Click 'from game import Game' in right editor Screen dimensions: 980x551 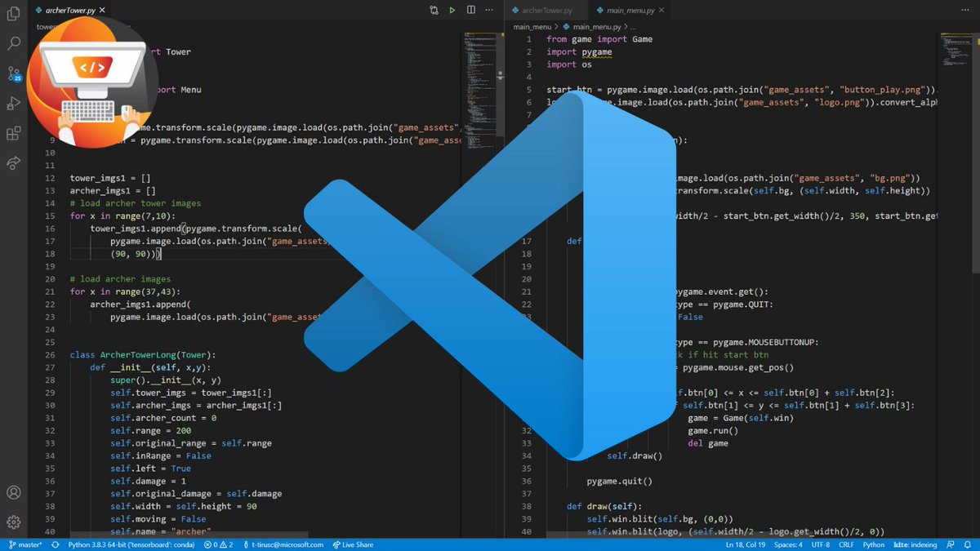pos(600,39)
